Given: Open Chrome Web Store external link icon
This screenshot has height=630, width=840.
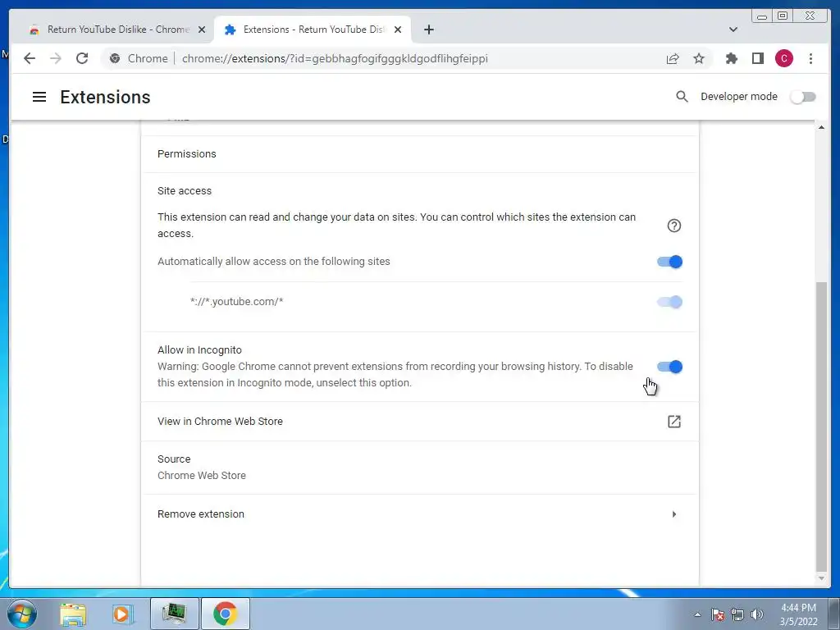Looking at the screenshot, I should (674, 422).
